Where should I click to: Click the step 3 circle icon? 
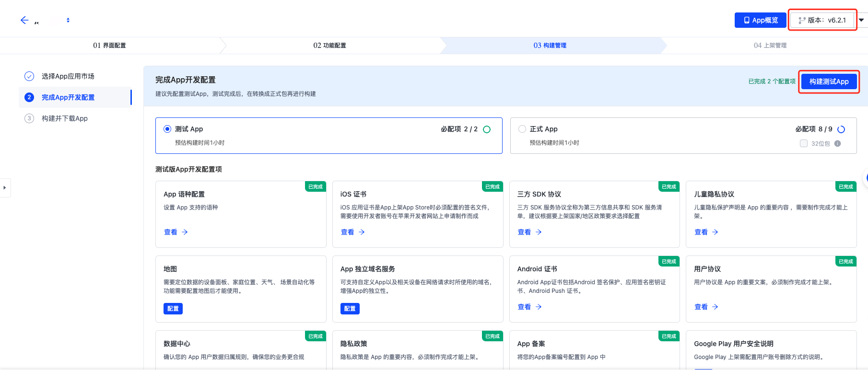29,118
